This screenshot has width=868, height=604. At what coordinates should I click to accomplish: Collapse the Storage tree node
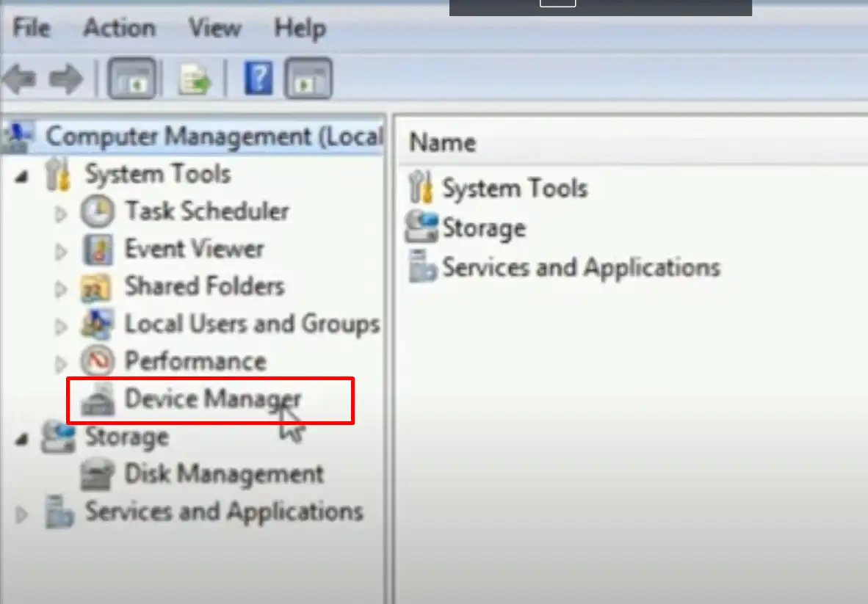coord(21,440)
